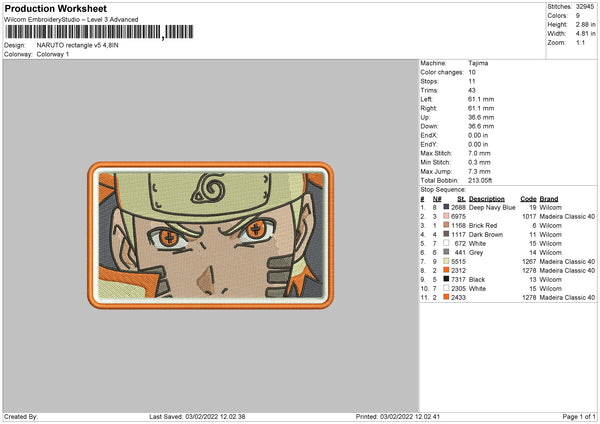Click the "St." column header

coord(461,199)
